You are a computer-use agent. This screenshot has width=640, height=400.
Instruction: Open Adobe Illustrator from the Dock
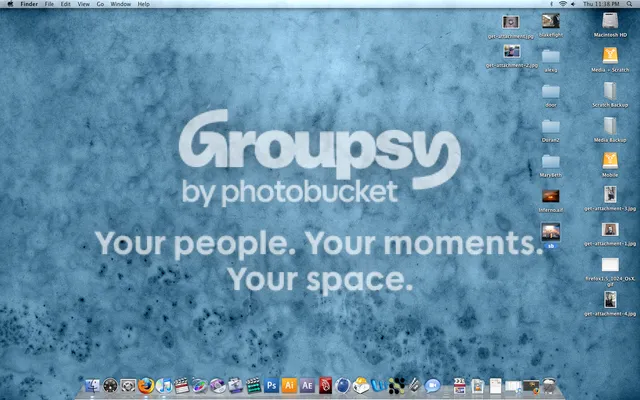point(289,385)
